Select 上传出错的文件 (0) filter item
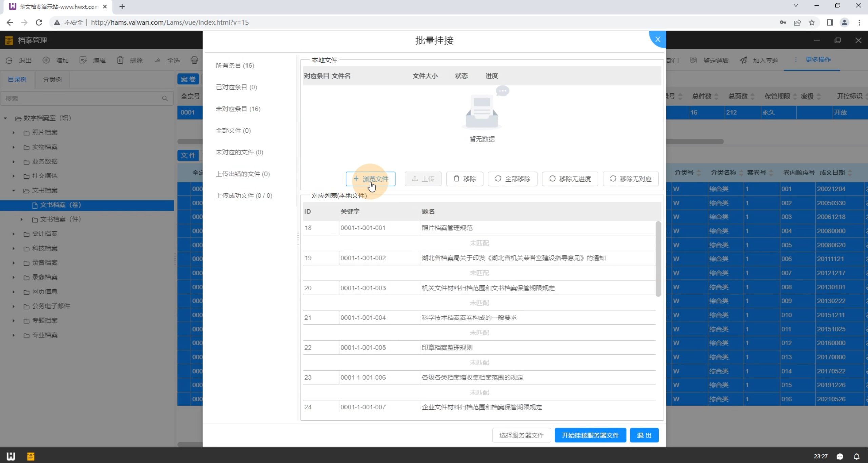The image size is (868, 463). tap(243, 174)
